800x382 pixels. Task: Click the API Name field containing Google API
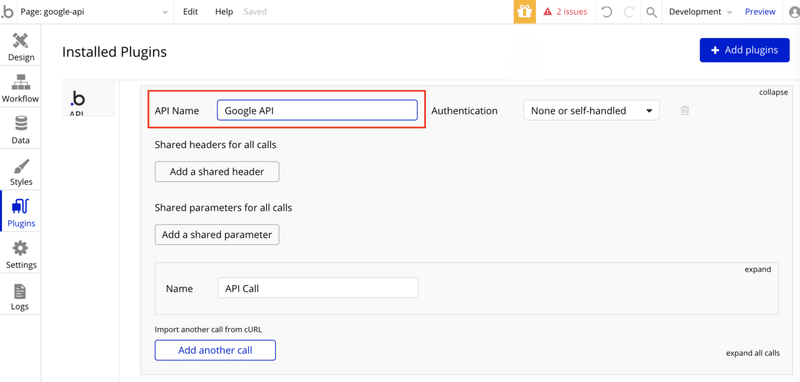[317, 110]
